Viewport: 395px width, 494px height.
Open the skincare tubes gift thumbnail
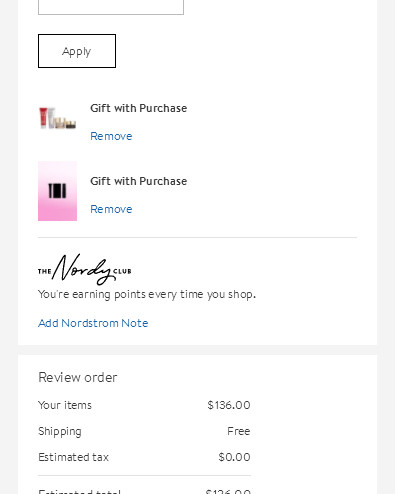pos(57,118)
